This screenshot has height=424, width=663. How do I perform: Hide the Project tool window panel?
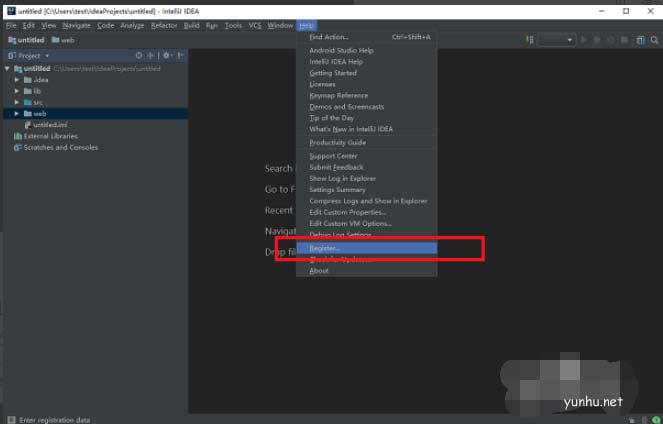pyautogui.click(x=181, y=56)
